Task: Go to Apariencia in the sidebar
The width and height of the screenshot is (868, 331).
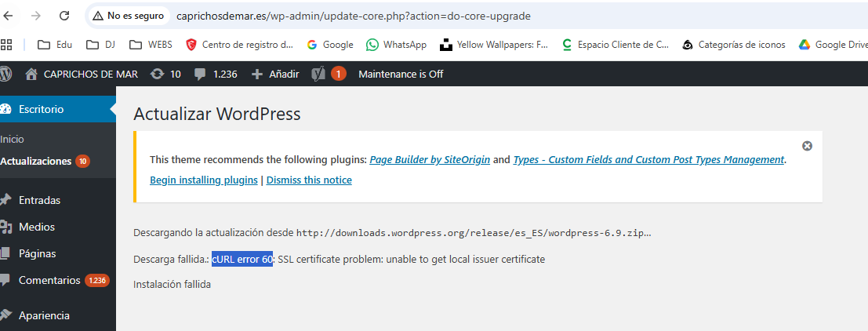Action: (44, 315)
